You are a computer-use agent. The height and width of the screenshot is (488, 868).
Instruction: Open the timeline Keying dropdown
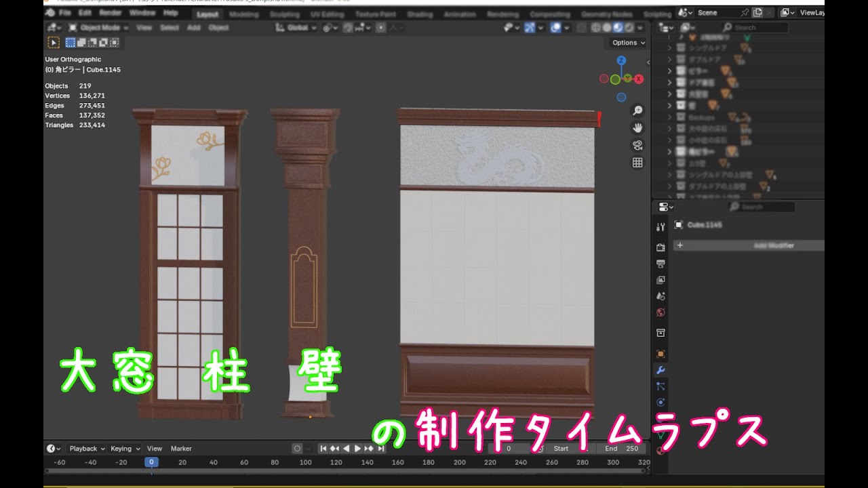click(x=125, y=449)
